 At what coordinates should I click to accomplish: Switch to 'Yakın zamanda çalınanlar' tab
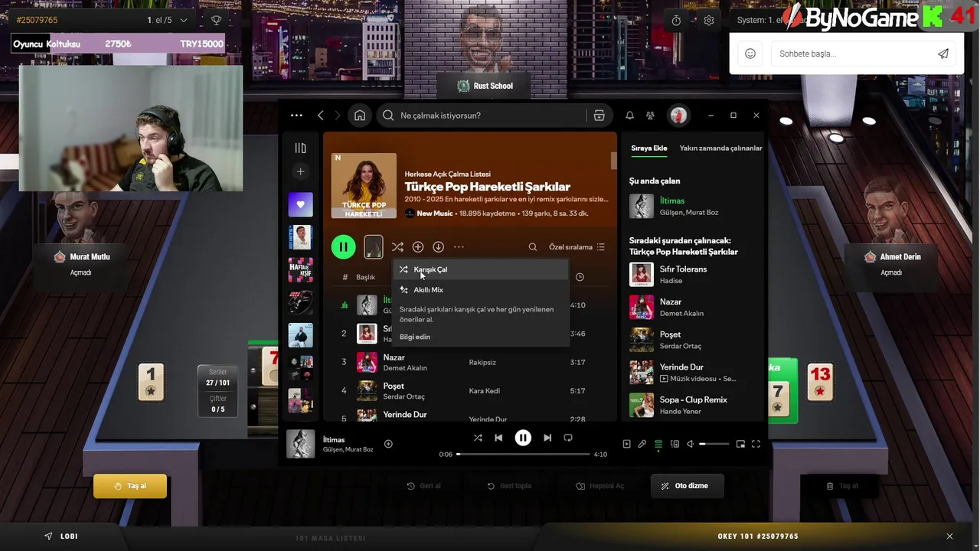721,148
